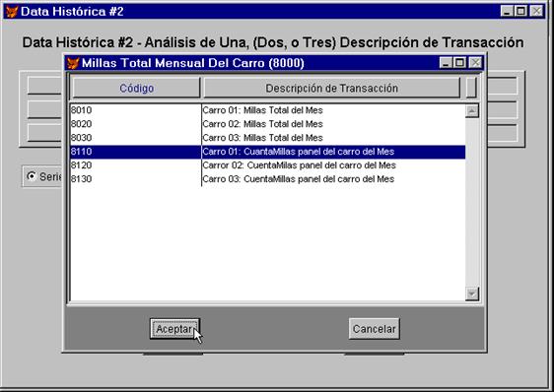Click the Cancelar button

(x=375, y=329)
